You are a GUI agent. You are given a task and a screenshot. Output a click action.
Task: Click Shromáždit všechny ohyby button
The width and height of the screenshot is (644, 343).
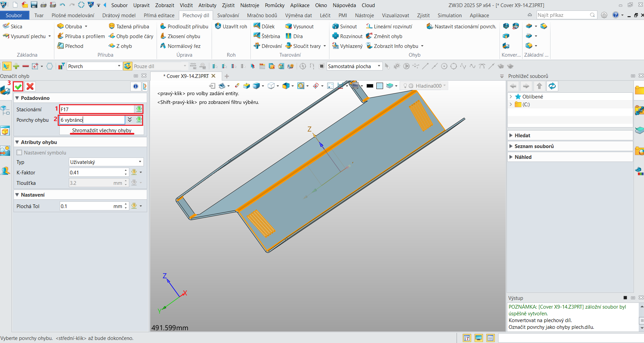pyautogui.click(x=102, y=130)
